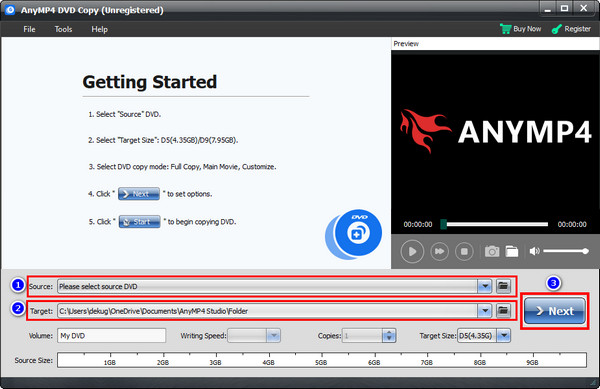Click the Copies number field
Screen dimensions: 600x389
coord(362,335)
